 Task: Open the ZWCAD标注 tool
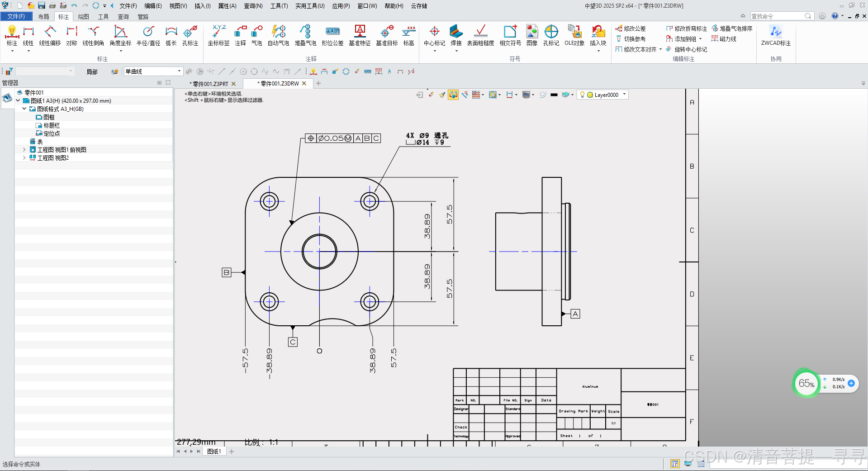point(776,36)
